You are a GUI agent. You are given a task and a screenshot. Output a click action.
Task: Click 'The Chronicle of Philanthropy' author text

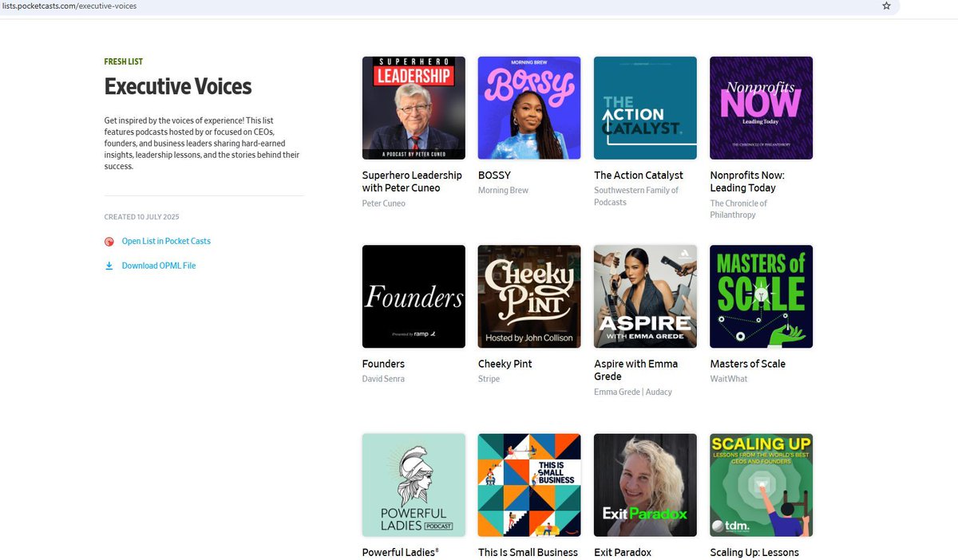[738, 209]
